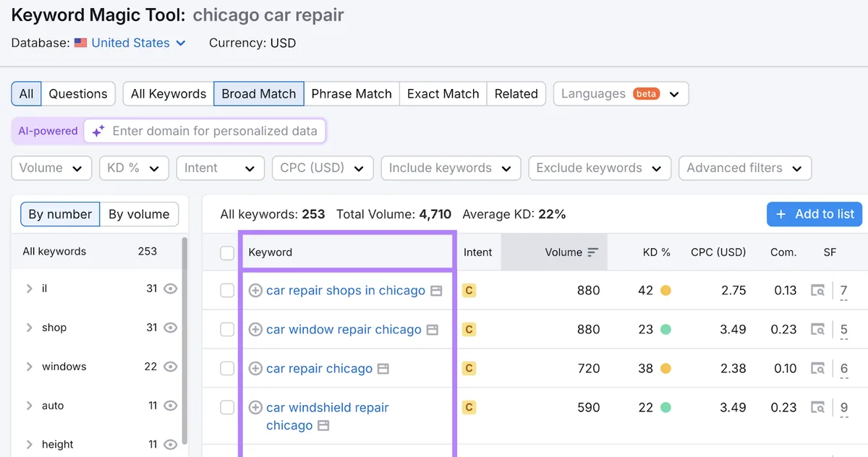Switch to Related keywords tab
Viewport: 868px width, 457px height.
click(516, 94)
